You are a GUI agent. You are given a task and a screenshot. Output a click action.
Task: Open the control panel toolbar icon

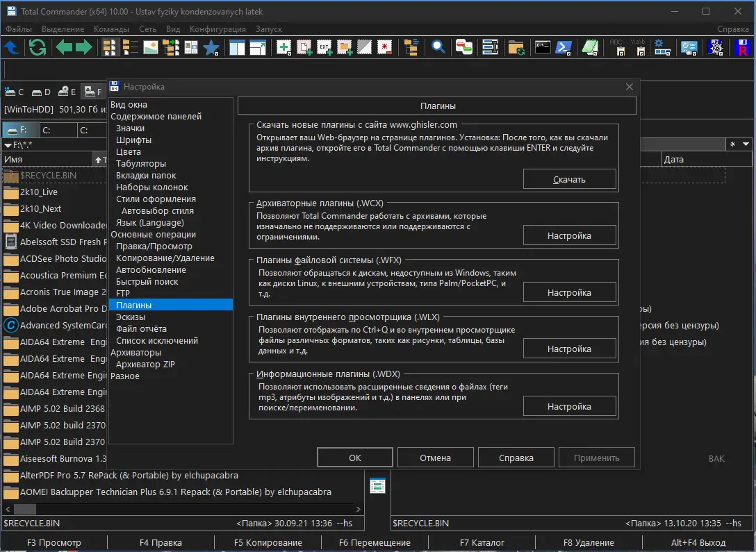click(689, 47)
